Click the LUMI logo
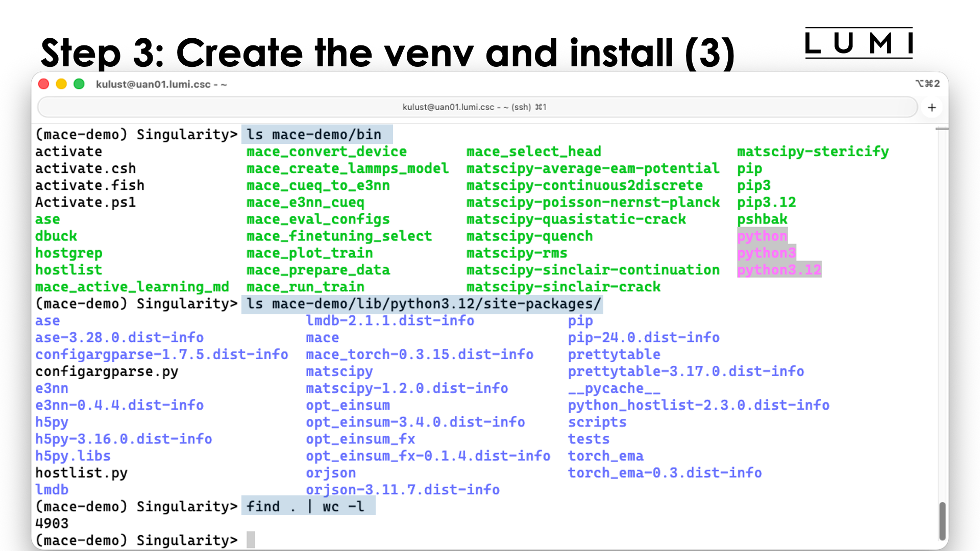The height and width of the screenshot is (551, 980). 859,45
